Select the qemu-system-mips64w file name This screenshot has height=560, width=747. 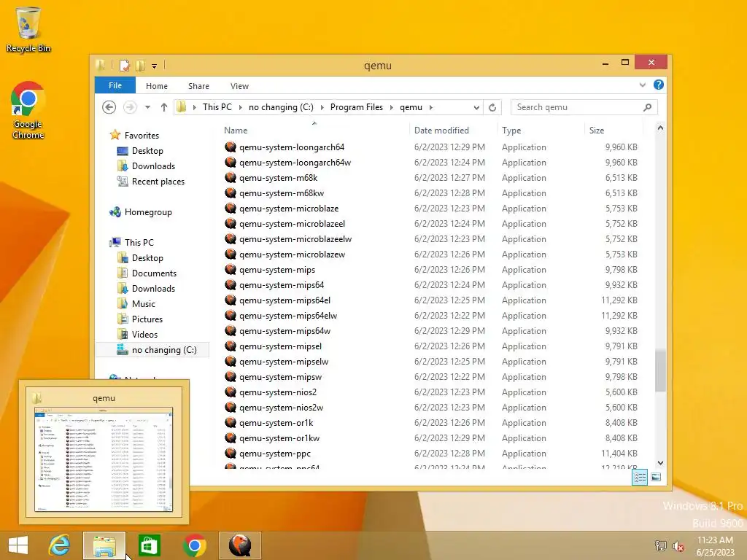pyautogui.click(x=285, y=331)
